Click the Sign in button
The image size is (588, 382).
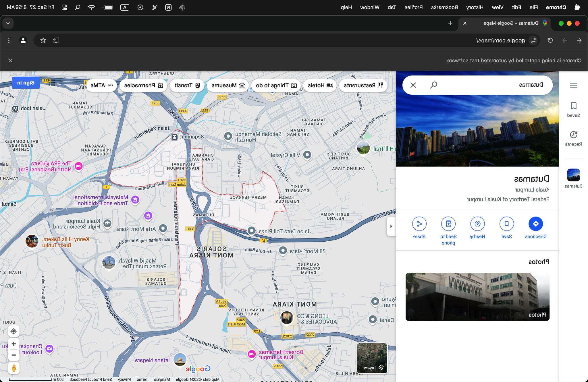(x=26, y=83)
